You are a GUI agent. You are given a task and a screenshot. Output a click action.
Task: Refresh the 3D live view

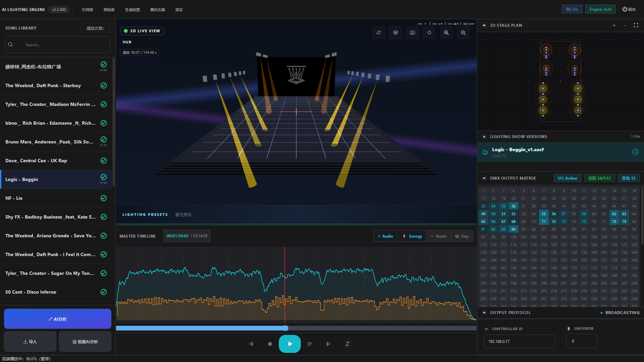[379, 33]
